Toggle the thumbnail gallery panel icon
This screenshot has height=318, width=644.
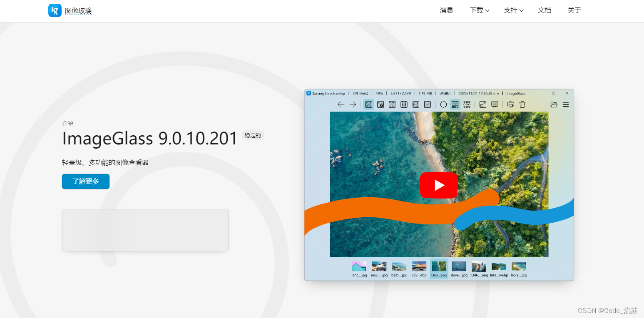coord(455,104)
